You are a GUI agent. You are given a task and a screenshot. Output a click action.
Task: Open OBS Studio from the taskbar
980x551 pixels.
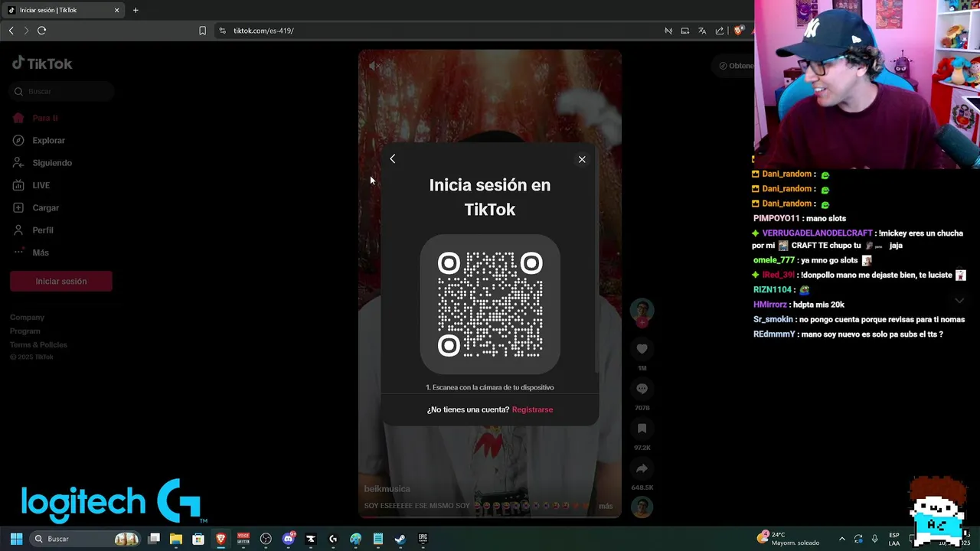point(266,539)
